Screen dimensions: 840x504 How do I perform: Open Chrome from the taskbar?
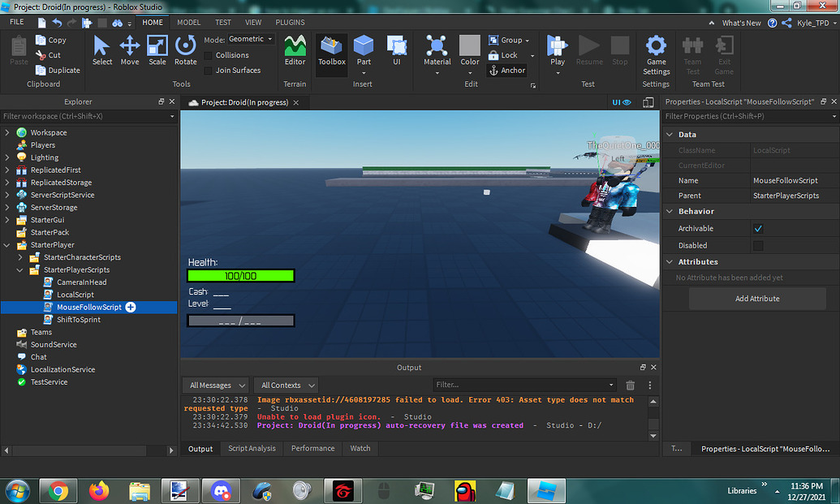[x=58, y=491]
